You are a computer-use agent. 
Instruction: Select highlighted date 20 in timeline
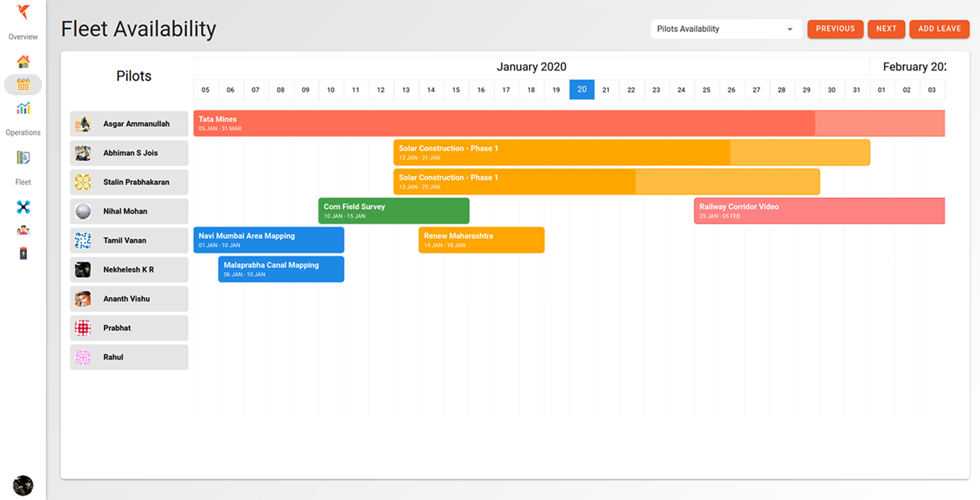(x=581, y=90)
